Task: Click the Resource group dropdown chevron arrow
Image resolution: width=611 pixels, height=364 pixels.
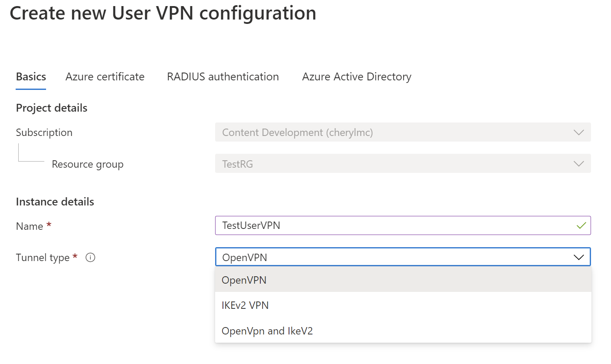Action: [x=578, y=164]
